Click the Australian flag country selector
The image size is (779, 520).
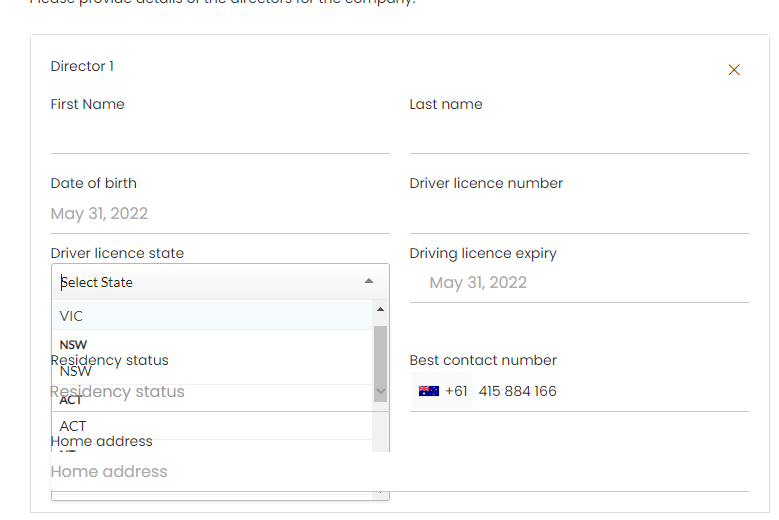click(429, 391)
